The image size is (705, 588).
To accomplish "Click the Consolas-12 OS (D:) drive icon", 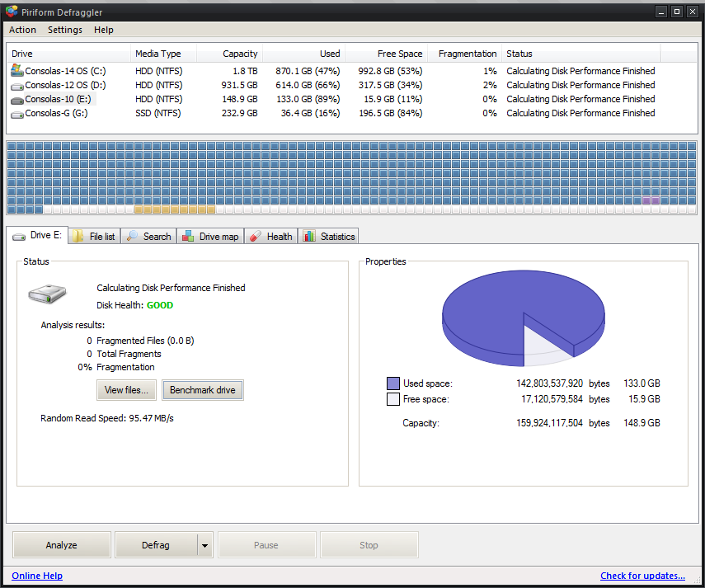I will pyautogui.click(x=17, y=86).
